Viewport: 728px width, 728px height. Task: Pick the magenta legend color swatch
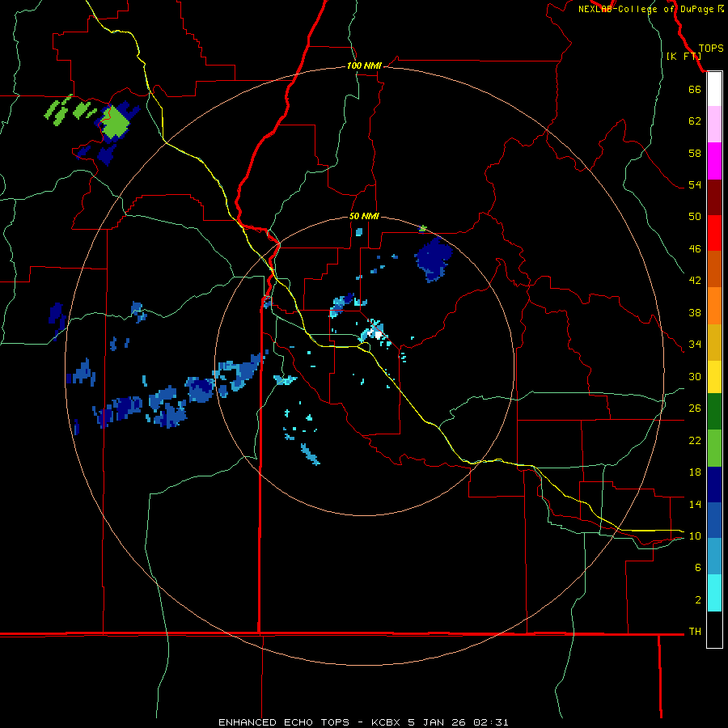pos(714,161)
